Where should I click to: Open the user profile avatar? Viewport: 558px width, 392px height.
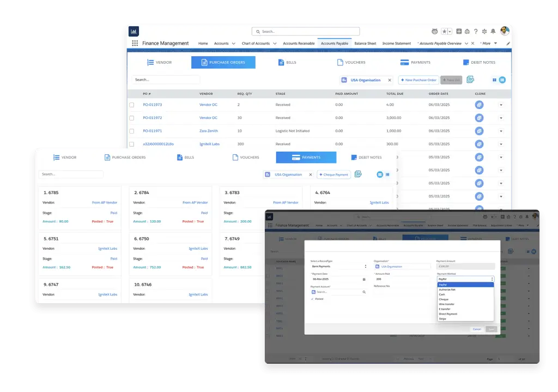pos(505,31)
